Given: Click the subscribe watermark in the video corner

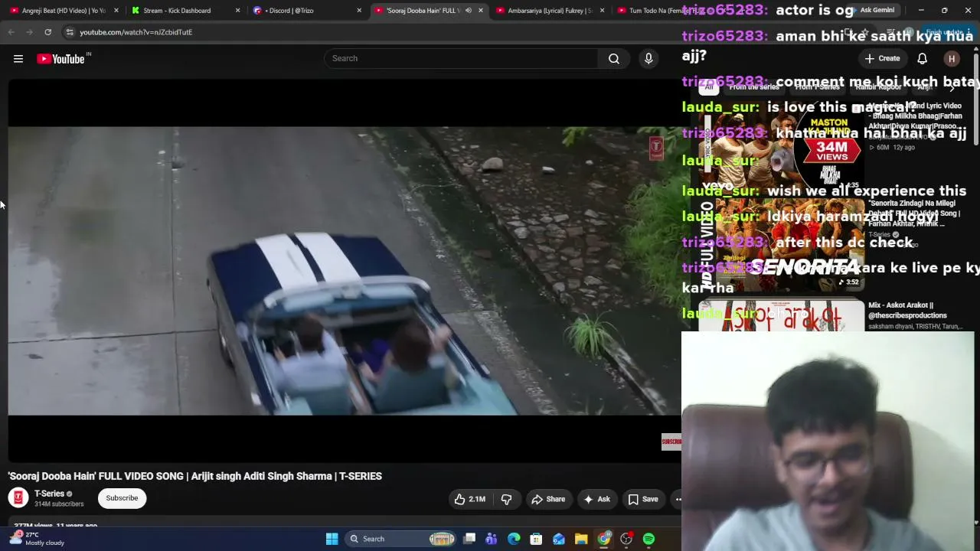Looking at the screenshot, I should (x=671, y=442).
